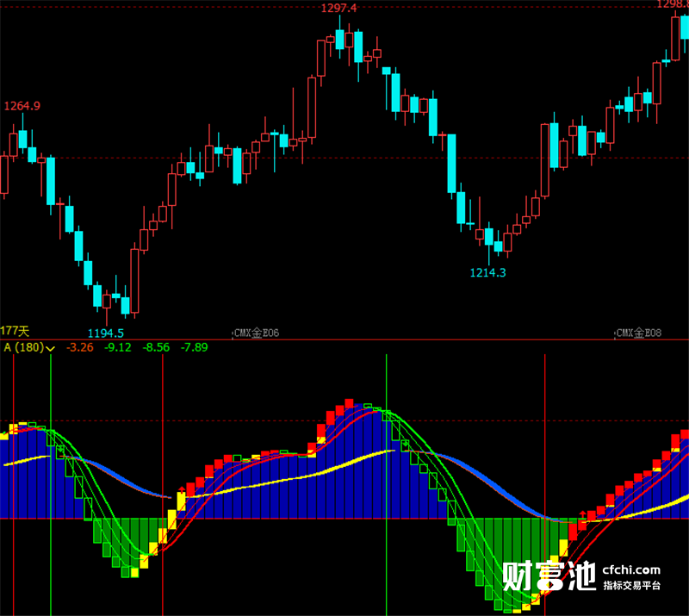Select the indicator value -7.89

coord(195,347)
